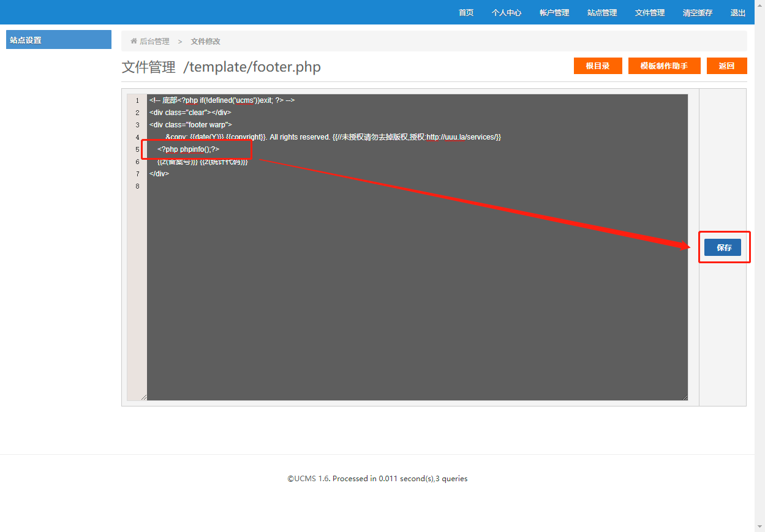Click 清空缓存 in top bar

[x=698, y=12]
